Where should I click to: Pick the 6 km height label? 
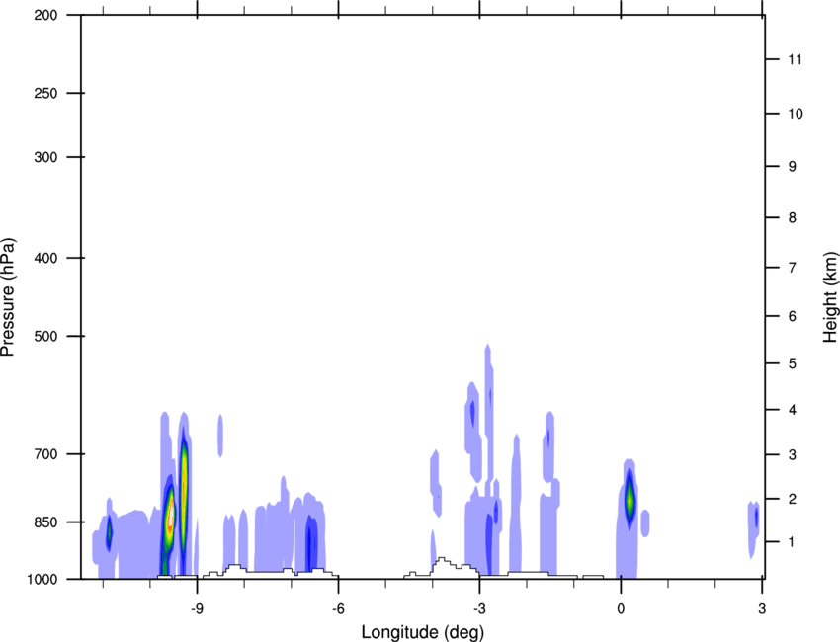click(x=793, y=316)
